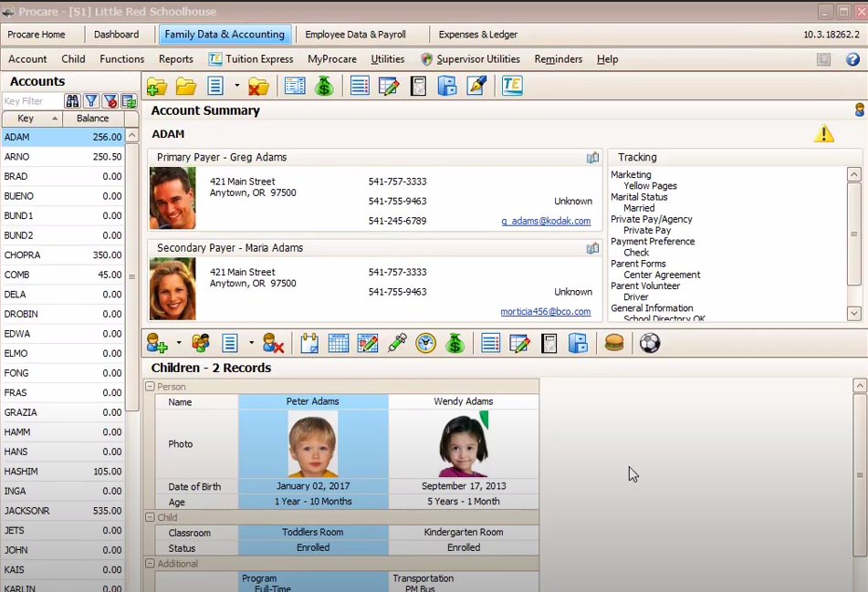Image resolution: width=868 pixels, height=592 pixels.
Task: Click the delete child person with red X
Action: tap(274, 344)
